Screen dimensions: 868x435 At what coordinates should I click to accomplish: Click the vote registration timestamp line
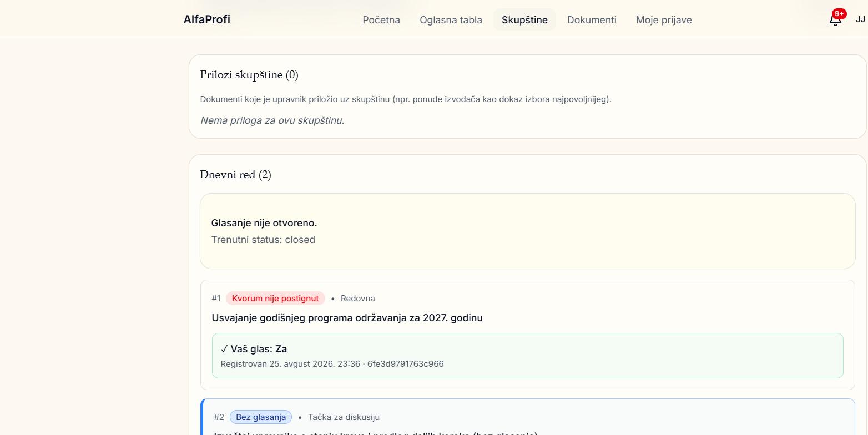coord(332,364)
